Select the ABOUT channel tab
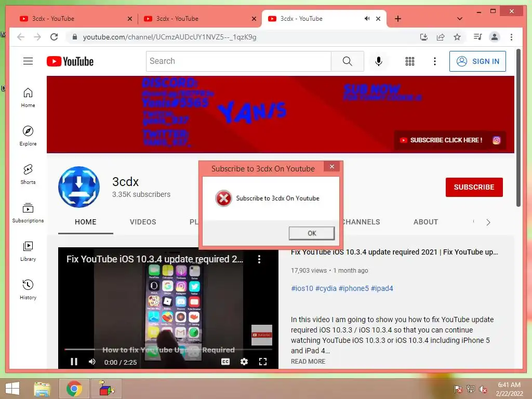Viewport: 532px width, 399px height. [426, 222]
